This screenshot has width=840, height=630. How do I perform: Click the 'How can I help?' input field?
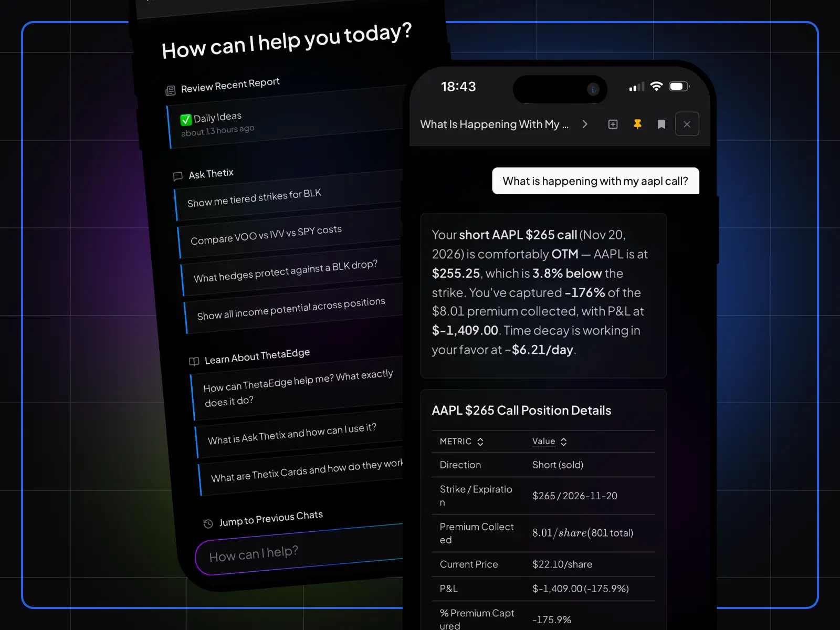300,549
